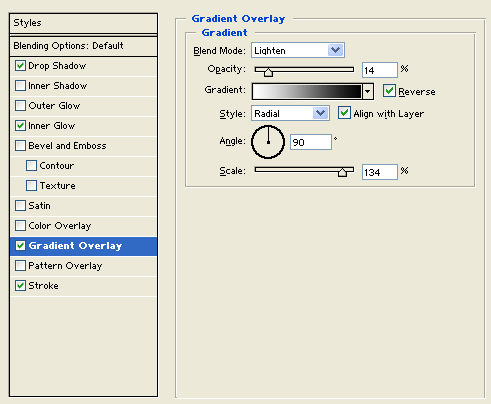Enable the Inner Shadow checkbox

[20, 86]
